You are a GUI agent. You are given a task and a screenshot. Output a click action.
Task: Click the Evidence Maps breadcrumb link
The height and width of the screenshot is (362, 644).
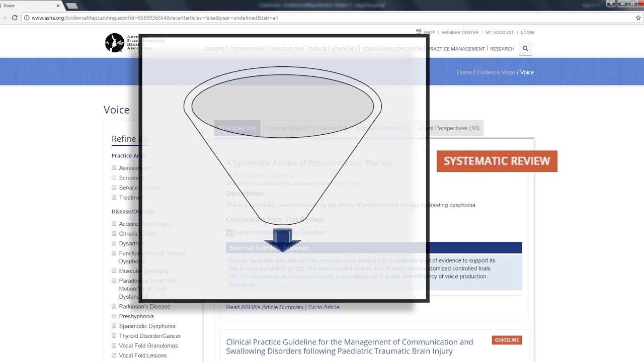[496, 72]
